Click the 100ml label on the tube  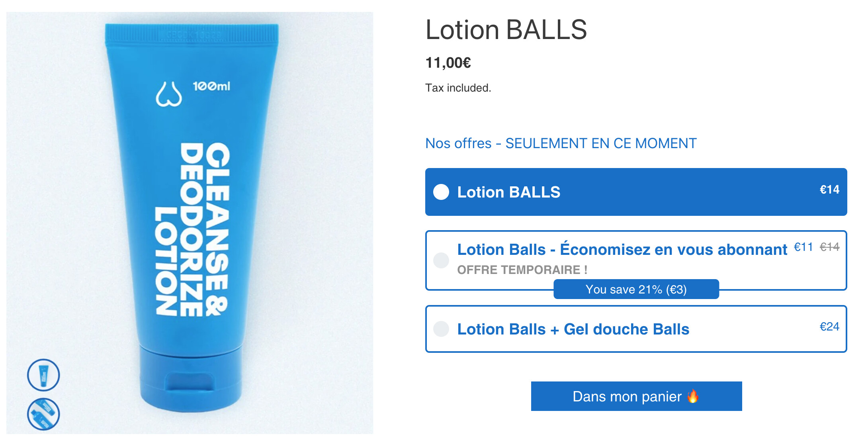tap(211, 86)
